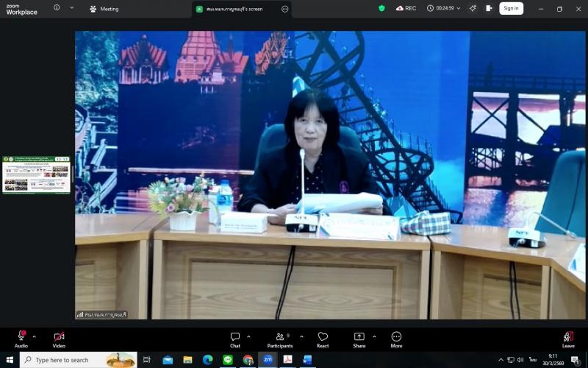Screen dimensions: 588x368
Task: Open the Windows Start menu
Action: pos(10,360)
